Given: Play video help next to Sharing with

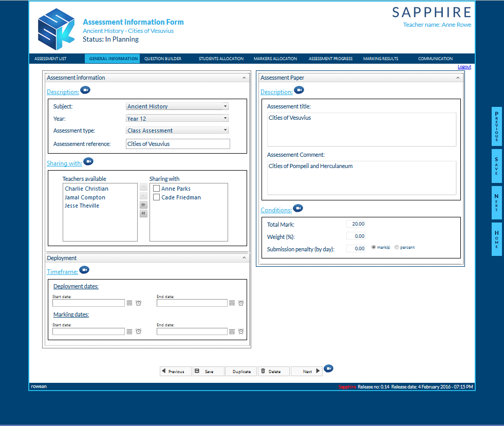Looking at the screenshot, I should click(88, 161).
